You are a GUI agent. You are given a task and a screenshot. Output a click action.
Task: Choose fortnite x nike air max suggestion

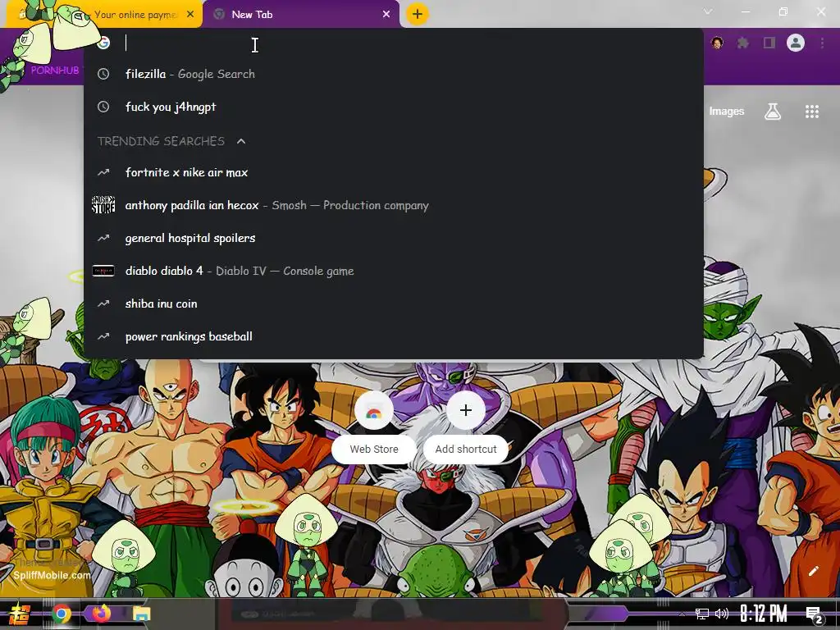393,172
